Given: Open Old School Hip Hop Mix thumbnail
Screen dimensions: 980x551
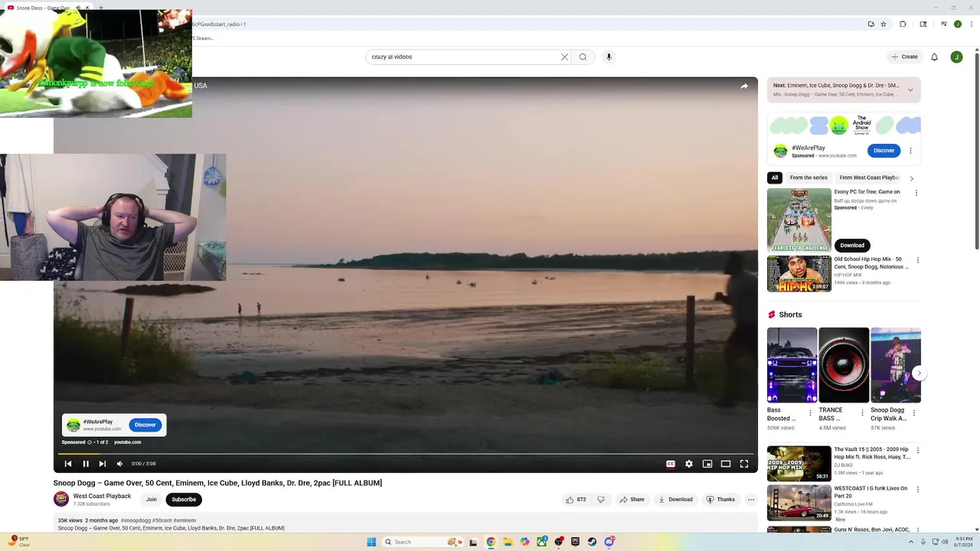Looking at the screenshot, I should click(799, 274).
